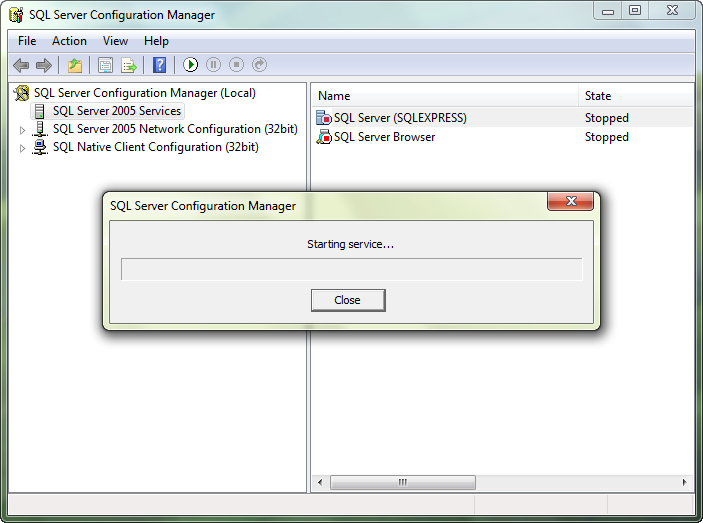The height and width of the screenshot is (523, 703).
Task: Click the SQL Server Browser service icon
Action: (324, 137)
